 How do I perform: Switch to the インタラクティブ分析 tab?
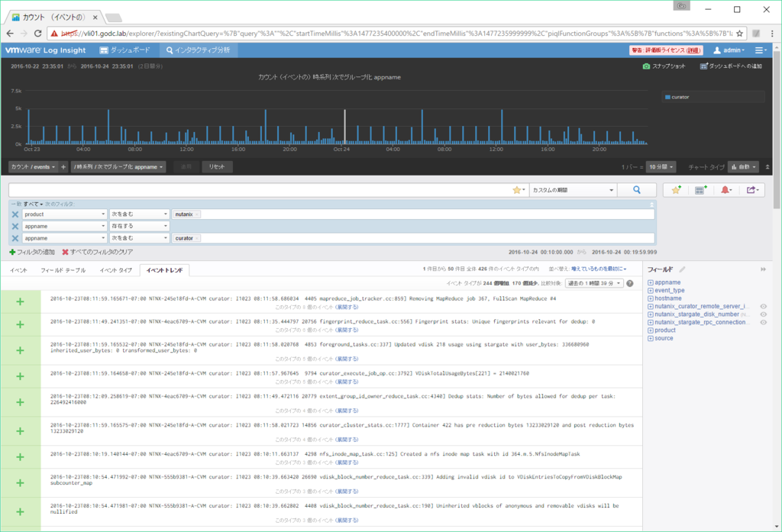[199, 50]
